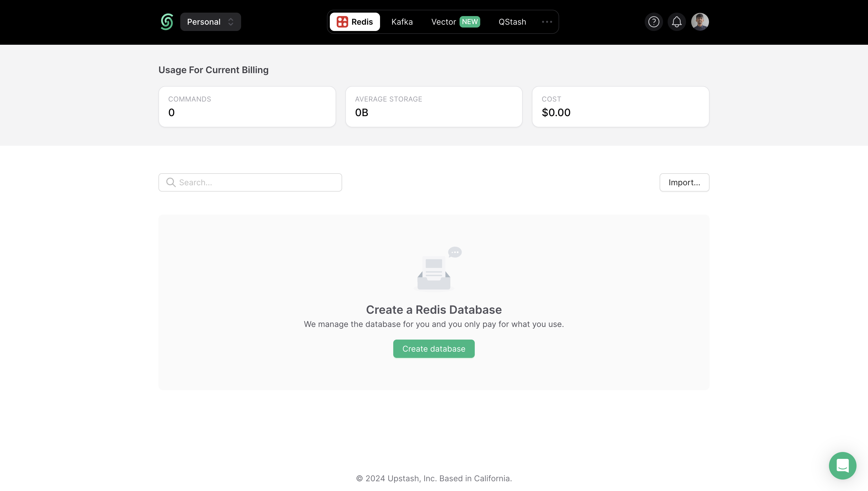Viewport: 868px width, 491px height.
Task: Open the more services menu
Action: point(547,22)
